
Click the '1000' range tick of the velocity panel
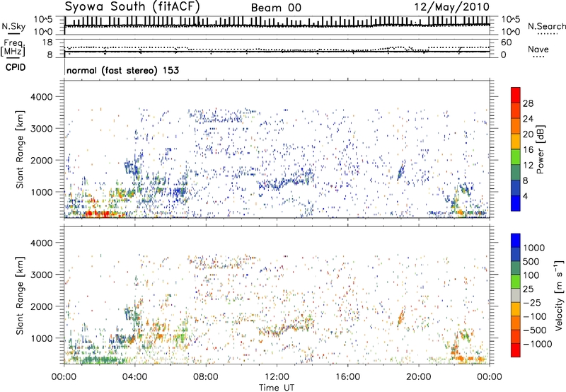tap(42, 338)
